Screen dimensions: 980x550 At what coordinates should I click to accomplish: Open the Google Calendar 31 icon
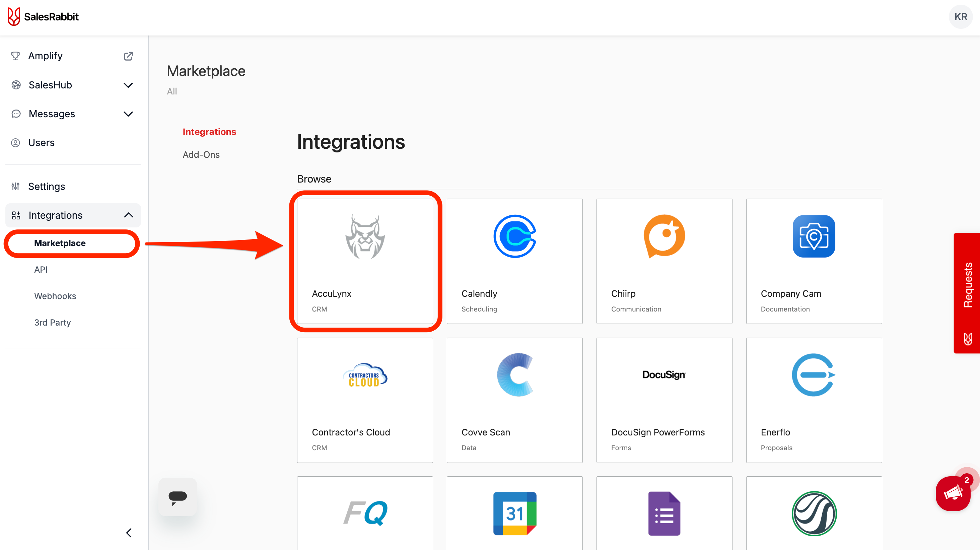pos(514,513)
